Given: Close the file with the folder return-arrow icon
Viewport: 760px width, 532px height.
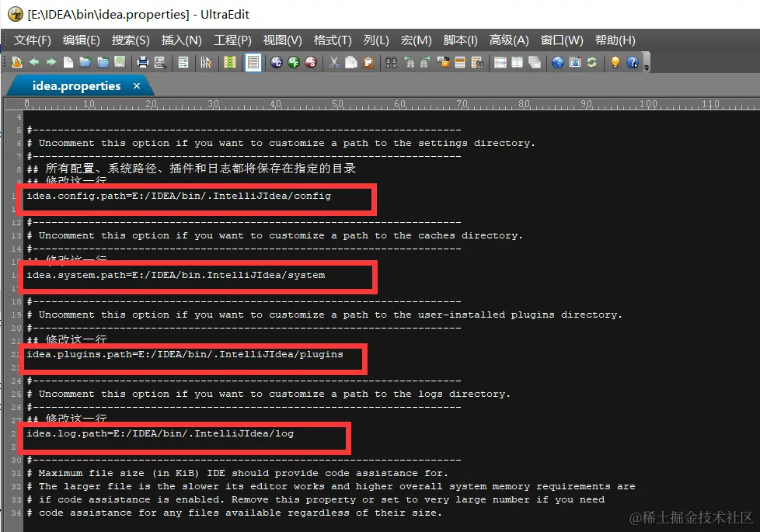Looking at the screenshot, I should (103, 62).
